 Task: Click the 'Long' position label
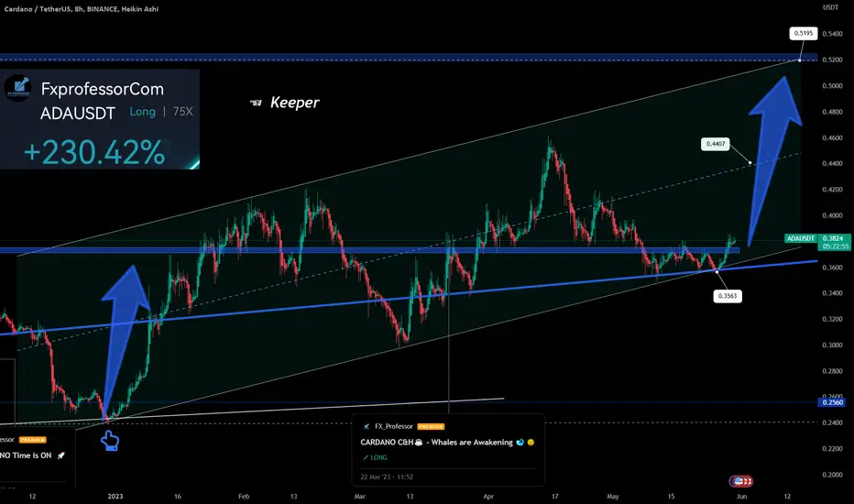tap(143, 112)
